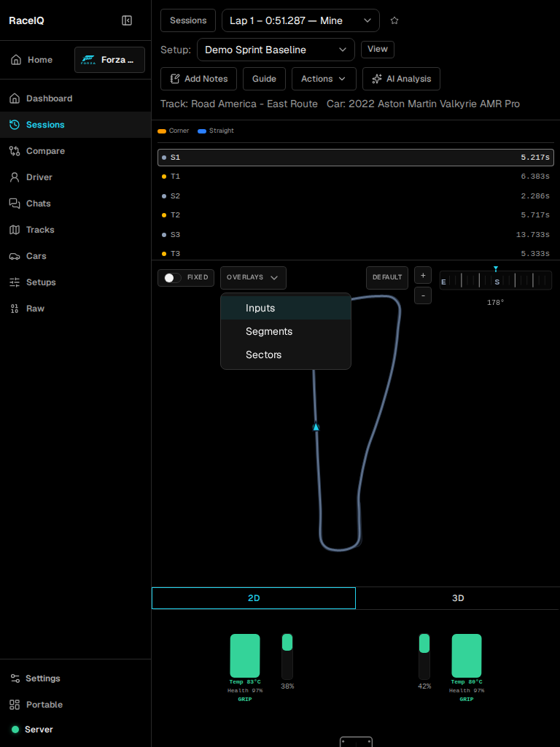Click the sparkle icon in AI Analysis
The image size is (560, 747).
(x=377, y=79)
